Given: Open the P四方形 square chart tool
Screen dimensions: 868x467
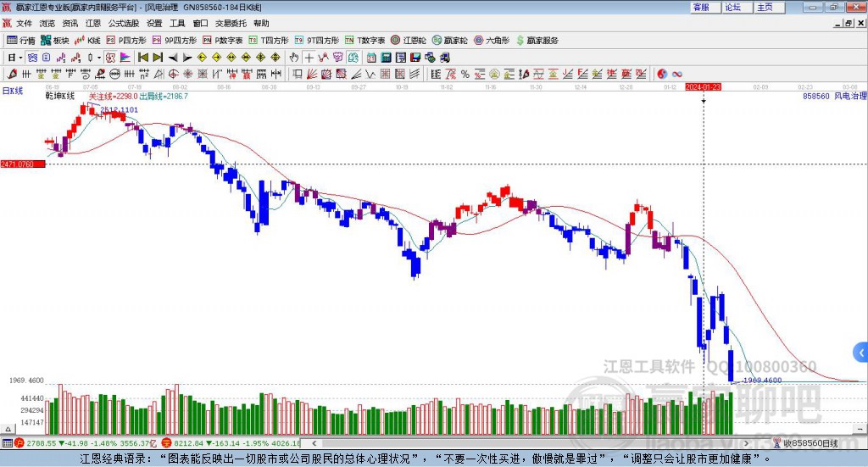Looking at the screenshot, I should [x=126, y=40].
